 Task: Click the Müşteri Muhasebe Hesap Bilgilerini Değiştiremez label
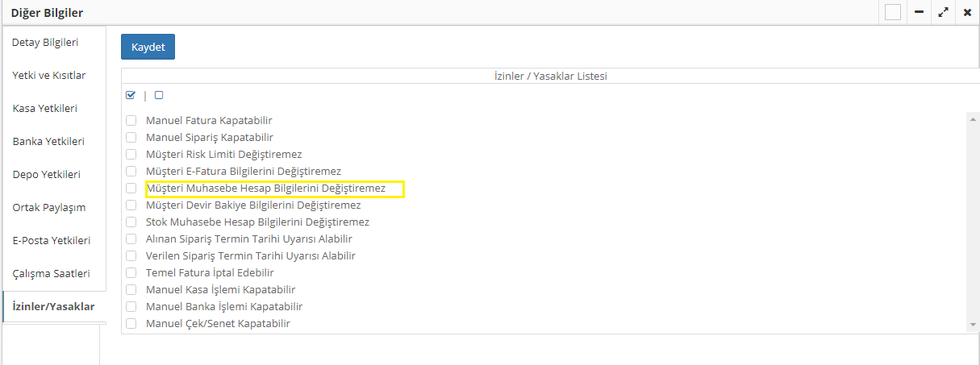point(265,189)
